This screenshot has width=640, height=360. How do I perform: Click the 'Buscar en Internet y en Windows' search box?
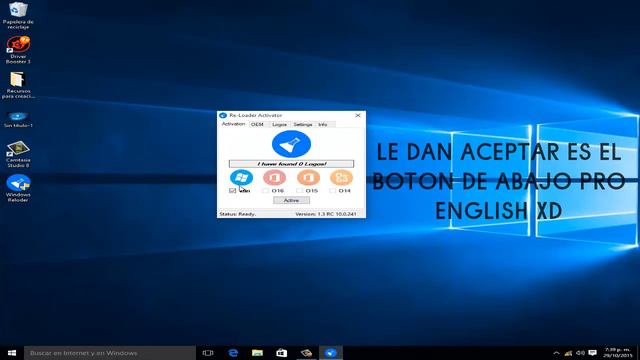coord(109,353)
